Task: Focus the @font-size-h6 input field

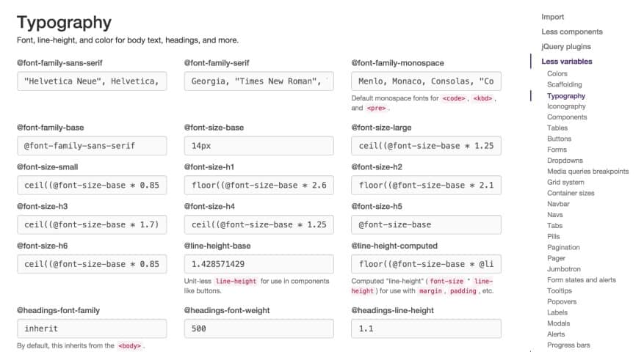Action: tap(92, 264)
